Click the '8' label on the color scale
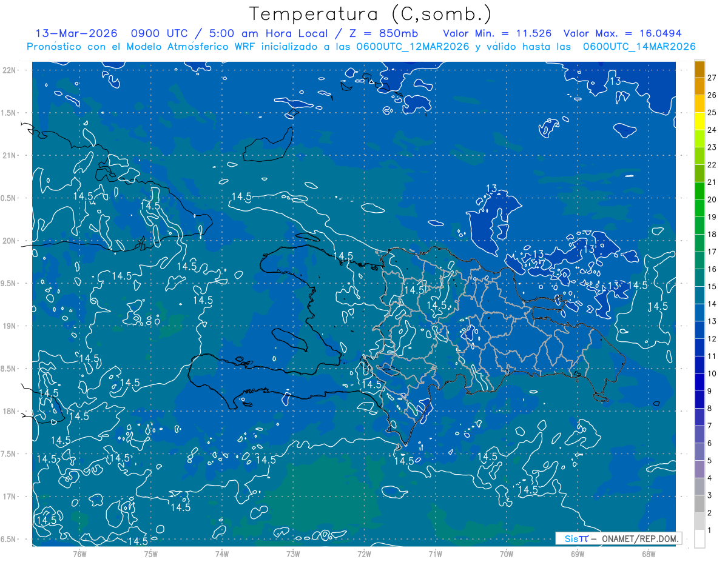728x562 pixels. click(710, 409)
